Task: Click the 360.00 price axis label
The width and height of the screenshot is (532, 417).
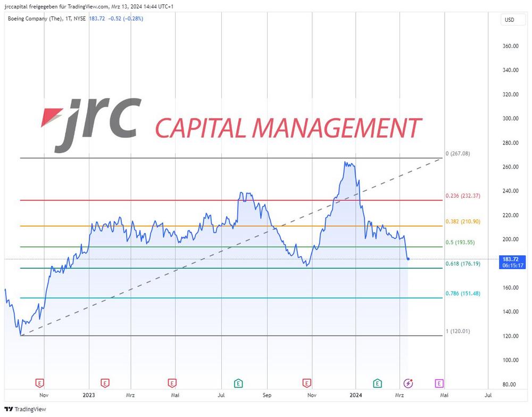Action: pos(511,46)
